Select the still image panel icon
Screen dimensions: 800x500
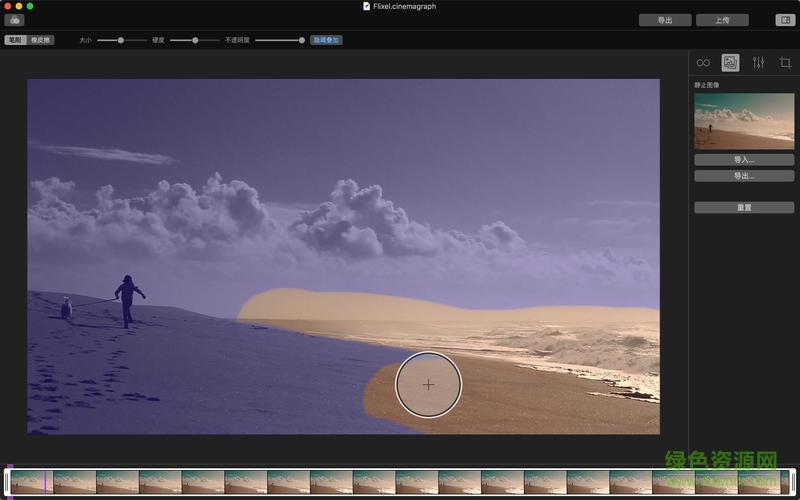click(731, 63)
